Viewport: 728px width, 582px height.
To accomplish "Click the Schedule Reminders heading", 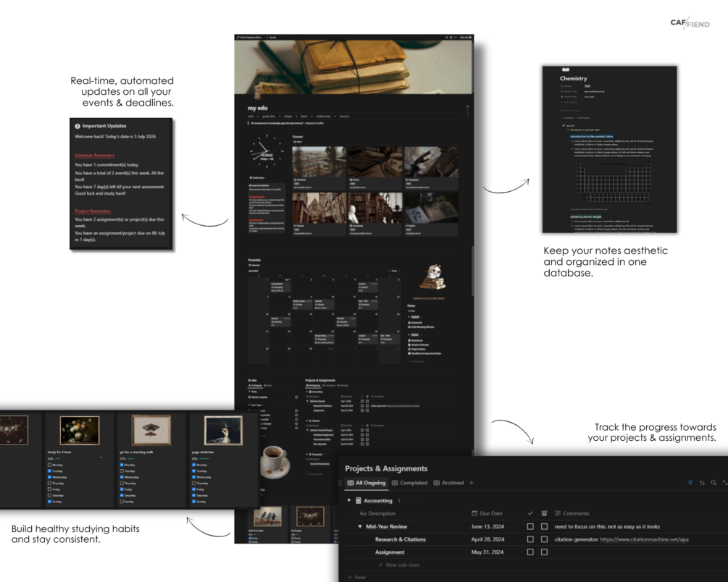I will [x=95, y=155].
